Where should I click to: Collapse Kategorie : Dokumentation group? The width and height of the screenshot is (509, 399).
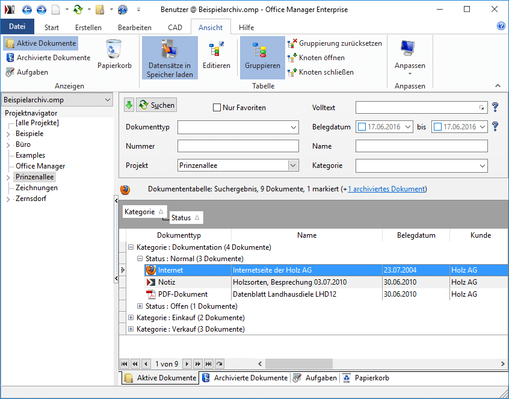pos(131,247)
